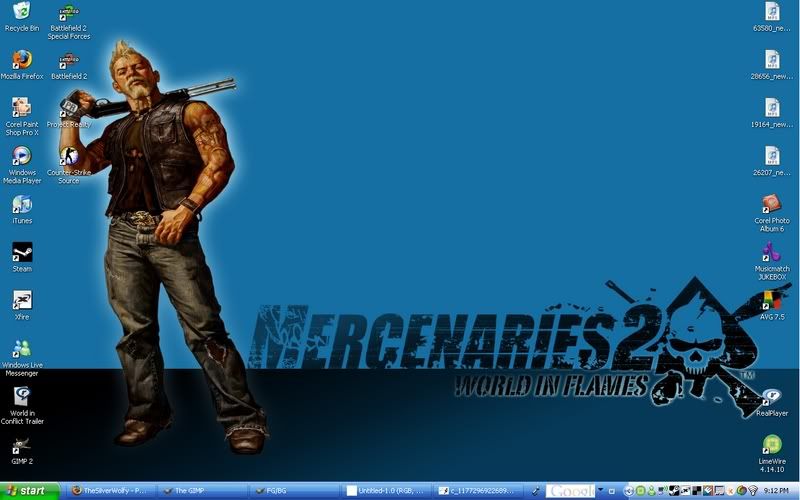Open the Recycle Bin icon
Image resolution: width=800 pixels, height=500 pixels.
pyautogui.click(x=21, y=16)
